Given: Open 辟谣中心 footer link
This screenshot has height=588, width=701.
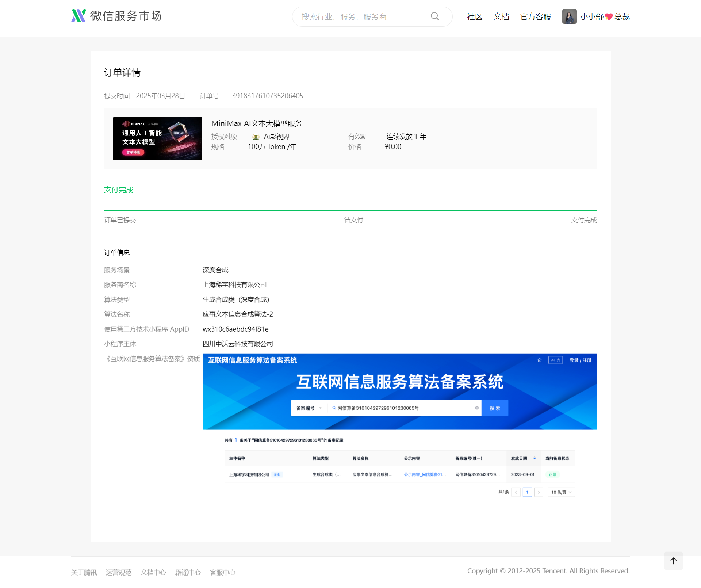Looking at the screenshot, I should 188,572.
